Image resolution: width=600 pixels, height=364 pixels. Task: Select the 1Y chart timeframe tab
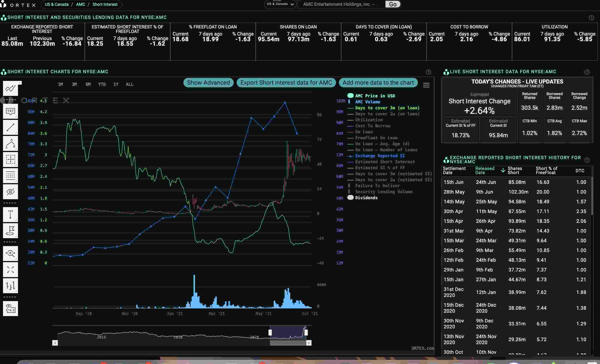point(116,84)
